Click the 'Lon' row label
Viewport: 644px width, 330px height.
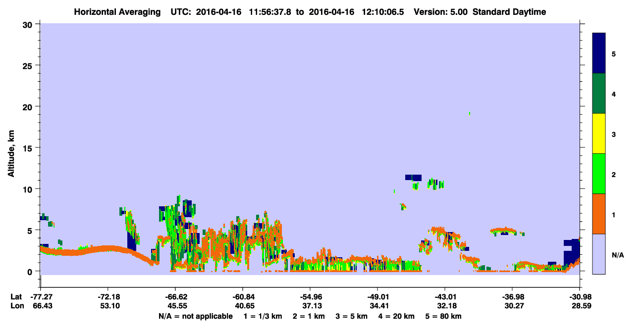click(x=16, y=306)
